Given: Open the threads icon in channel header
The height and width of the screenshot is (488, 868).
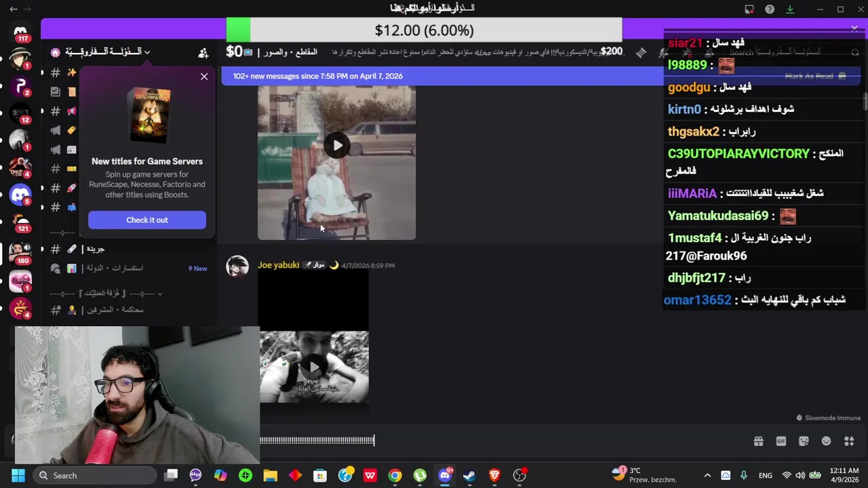Looking at the screenshot, I should 641,52.
